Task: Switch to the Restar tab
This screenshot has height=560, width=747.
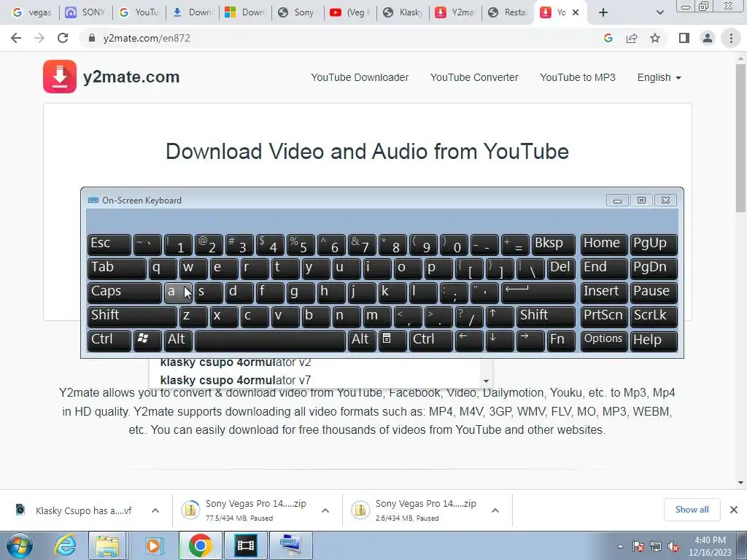Action: (508, 12)
